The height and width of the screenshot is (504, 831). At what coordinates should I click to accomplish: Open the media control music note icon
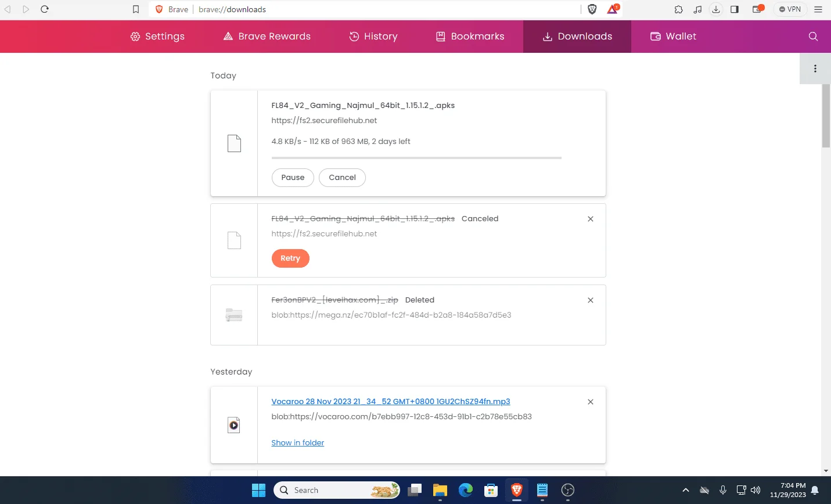pyautogui.click(x=697, y=9)
